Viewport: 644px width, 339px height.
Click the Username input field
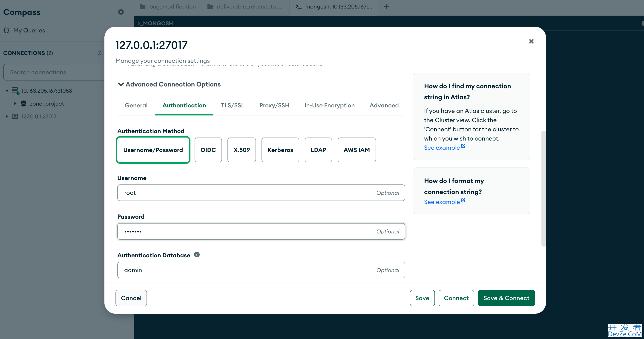(261, 192)
